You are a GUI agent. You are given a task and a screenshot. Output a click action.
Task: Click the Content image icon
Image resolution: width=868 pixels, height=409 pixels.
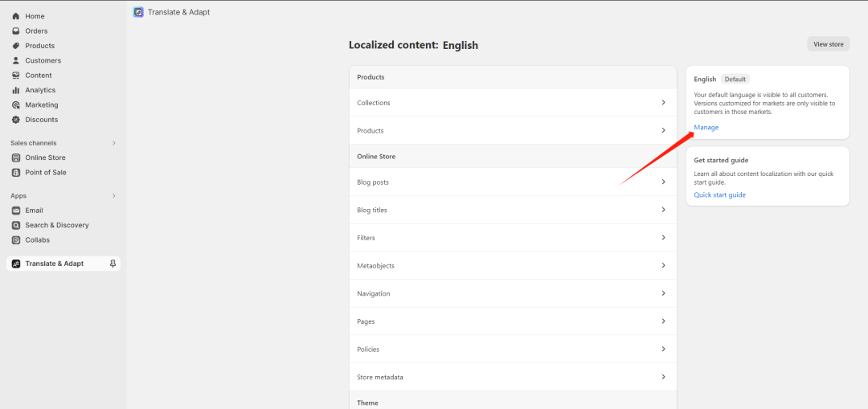coord(16,76)
